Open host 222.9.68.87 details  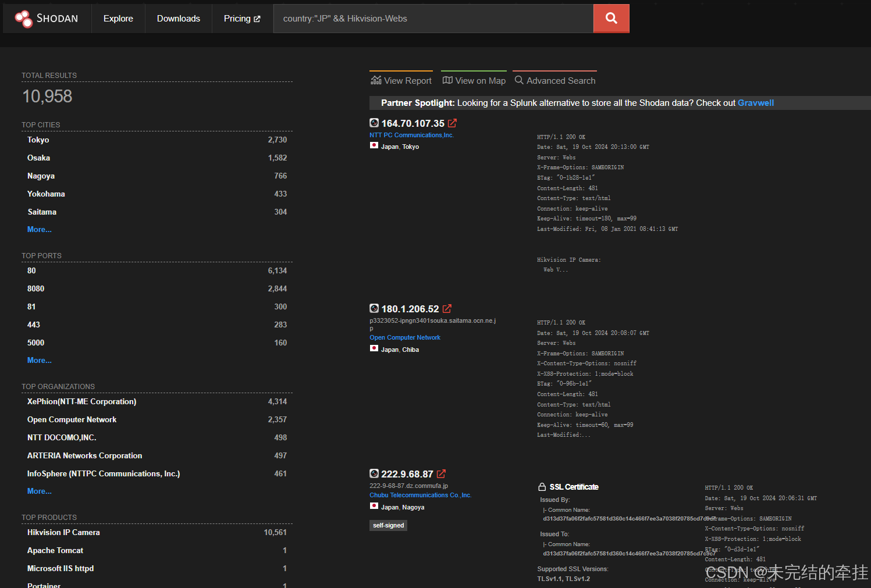pyautogui.click(x=407, y=474)
